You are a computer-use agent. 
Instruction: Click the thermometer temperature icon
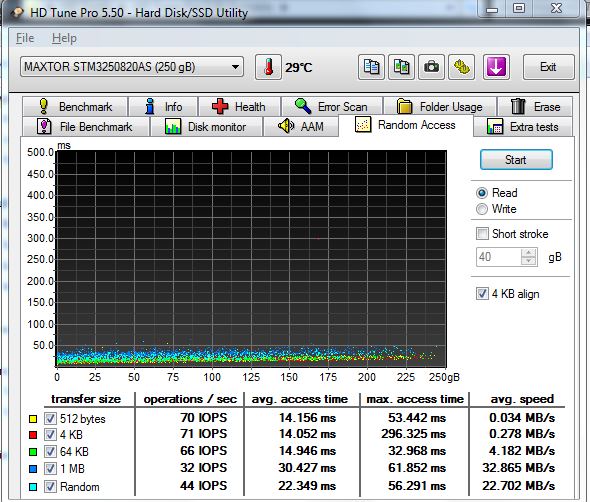(268, 67)
